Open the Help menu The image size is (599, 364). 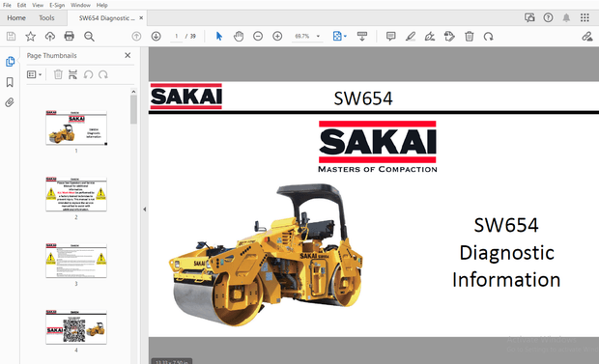102,5
